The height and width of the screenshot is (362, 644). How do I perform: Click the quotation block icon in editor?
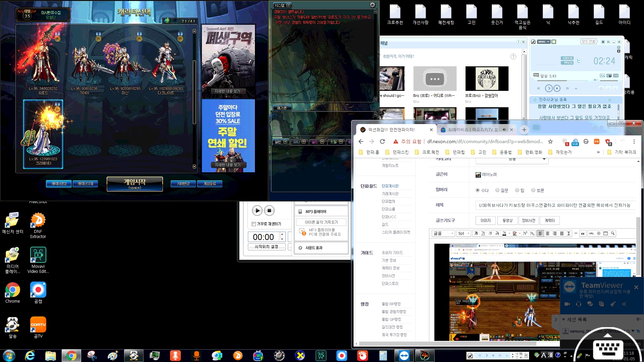click(583, 234)
